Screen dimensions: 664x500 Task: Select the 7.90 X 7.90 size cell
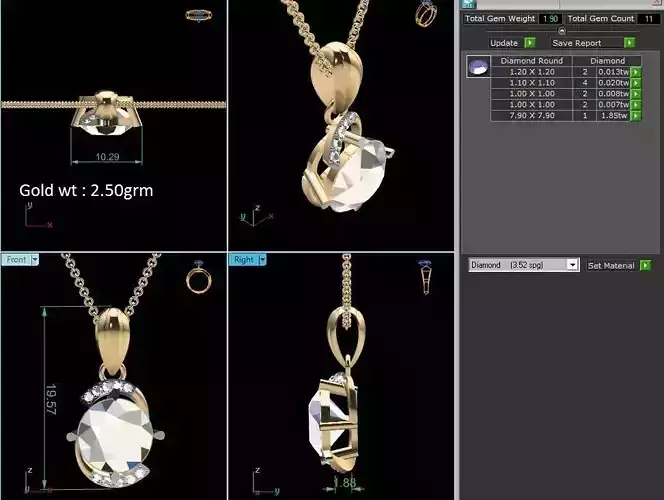(532, 116)
